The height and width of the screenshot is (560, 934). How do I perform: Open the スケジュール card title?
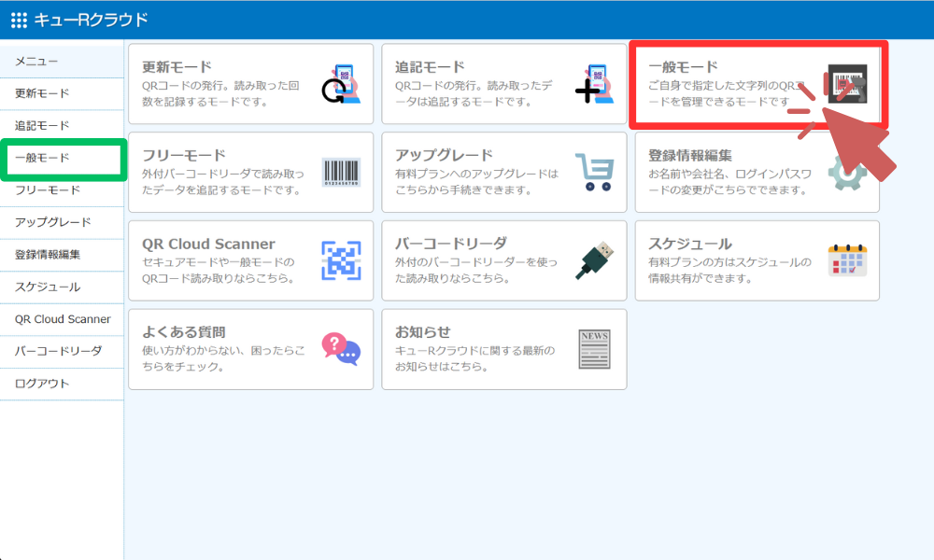point(690,244)
